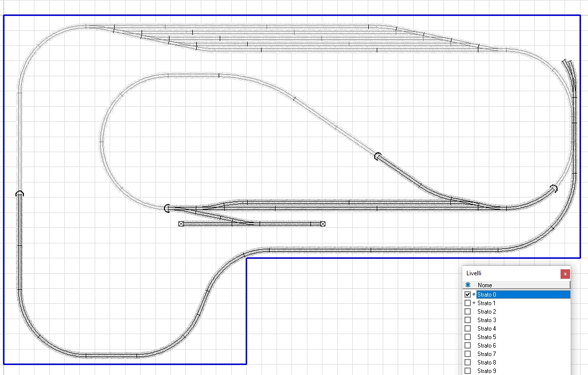Tick the checkbox for Strato 5
Screen dimensions: 588x375
(467, 337)
